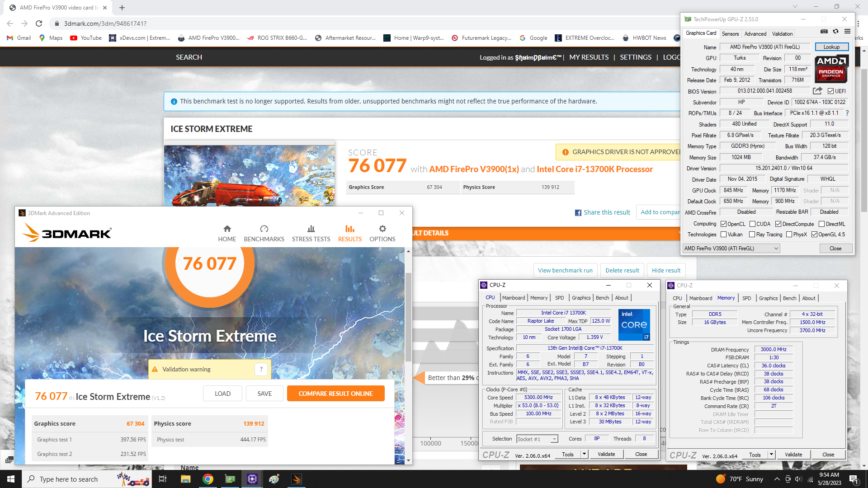Open Windows Start menu
868x488 pixels.
(11, 479)
